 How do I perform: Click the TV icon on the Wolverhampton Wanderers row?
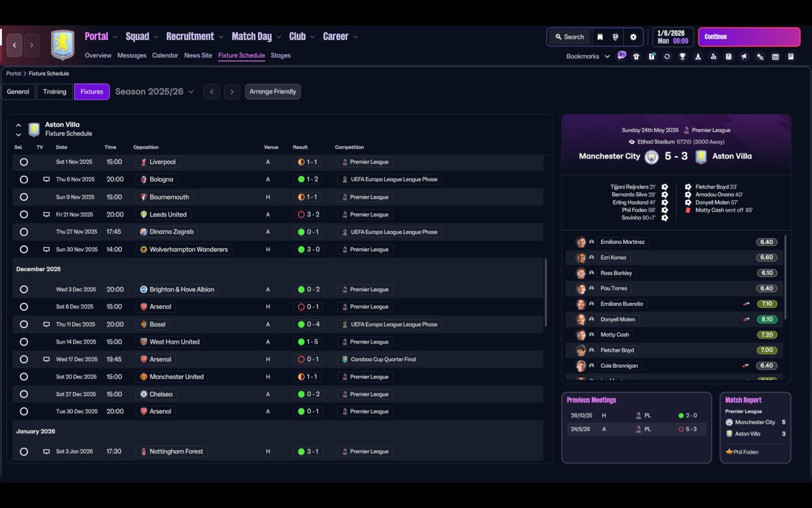tap(46, 250)
